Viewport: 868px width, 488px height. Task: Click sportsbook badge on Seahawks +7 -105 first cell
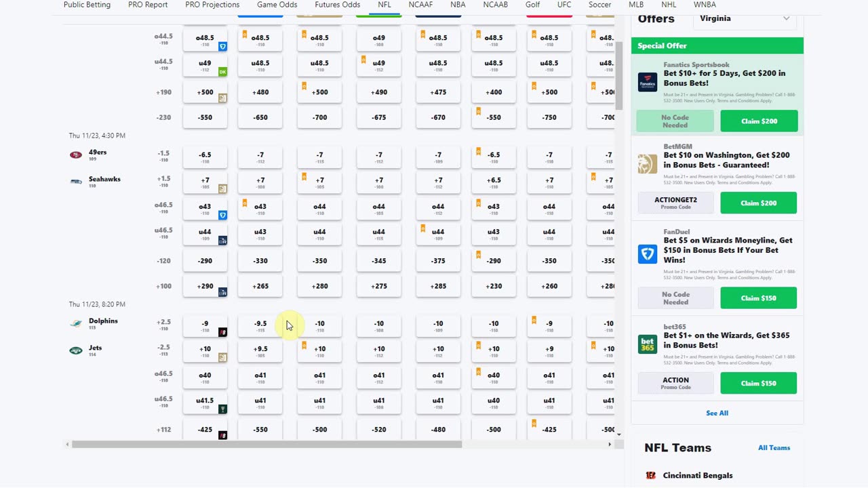coord(222,189)
